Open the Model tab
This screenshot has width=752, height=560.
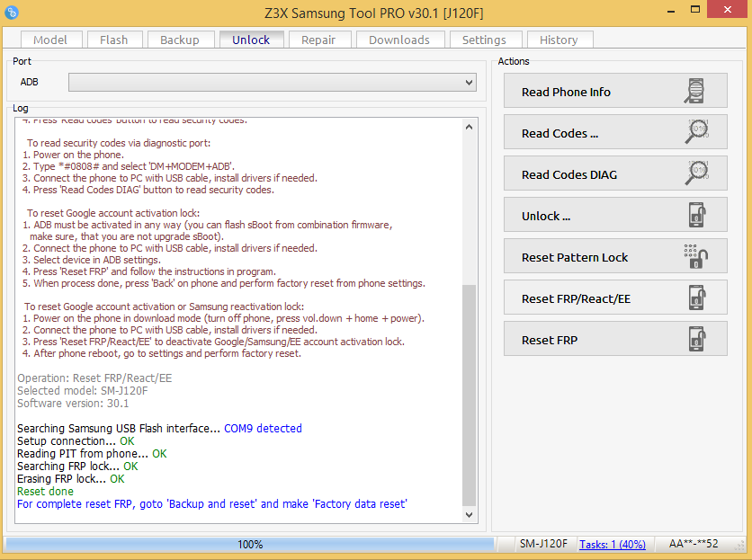(x=51, y=40)
